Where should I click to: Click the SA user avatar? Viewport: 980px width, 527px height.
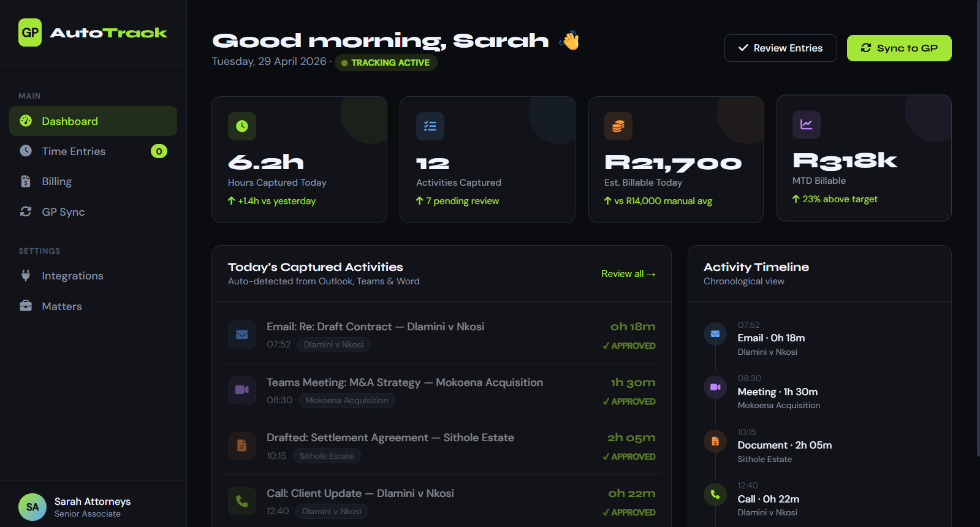32,507
